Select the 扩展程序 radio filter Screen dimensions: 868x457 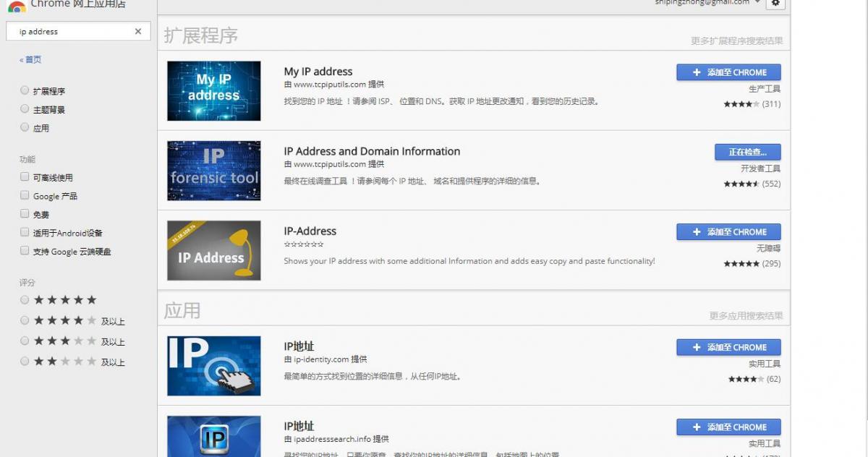click(x=25, y=91)
